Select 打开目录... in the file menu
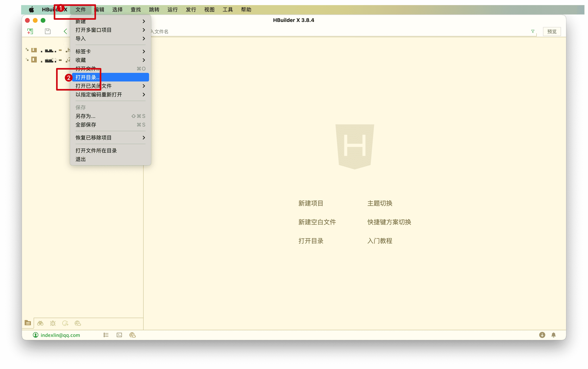588x369 pixels. [110, 77]
